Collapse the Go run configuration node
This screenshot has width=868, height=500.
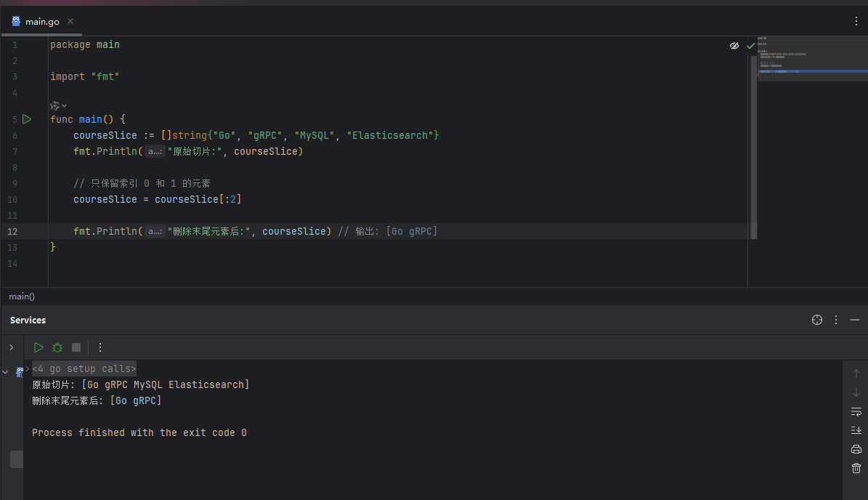(x=6, y=372)
